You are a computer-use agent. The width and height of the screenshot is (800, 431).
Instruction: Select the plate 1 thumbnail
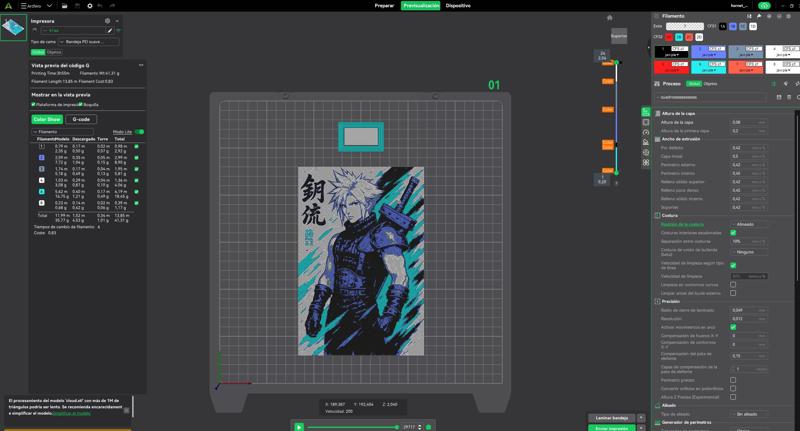13,27
